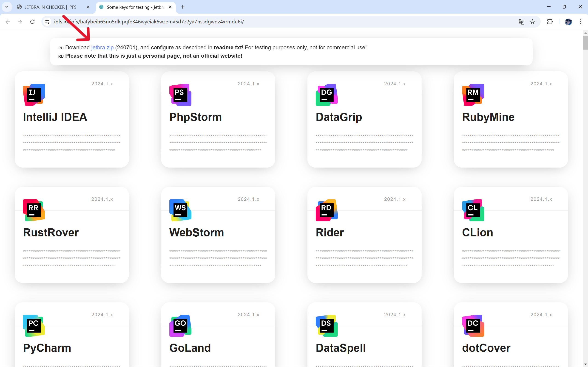
Task: Click the DataGrip DG logo icon
Action: pos(327,95)
